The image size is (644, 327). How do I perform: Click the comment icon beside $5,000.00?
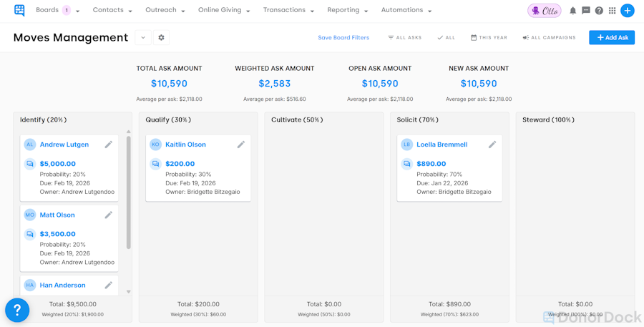coord(29,164)
